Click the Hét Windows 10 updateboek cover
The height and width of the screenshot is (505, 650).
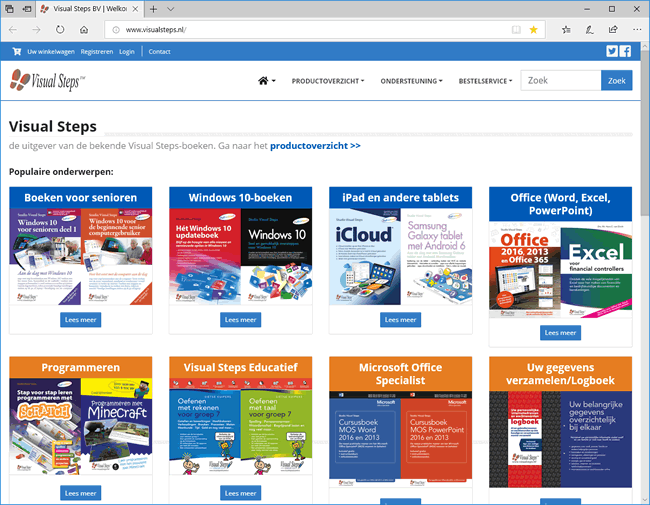(205, 257)
